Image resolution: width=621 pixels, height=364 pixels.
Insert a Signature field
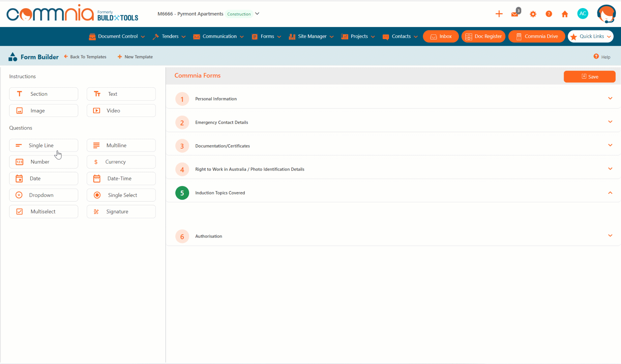[121, 211]
